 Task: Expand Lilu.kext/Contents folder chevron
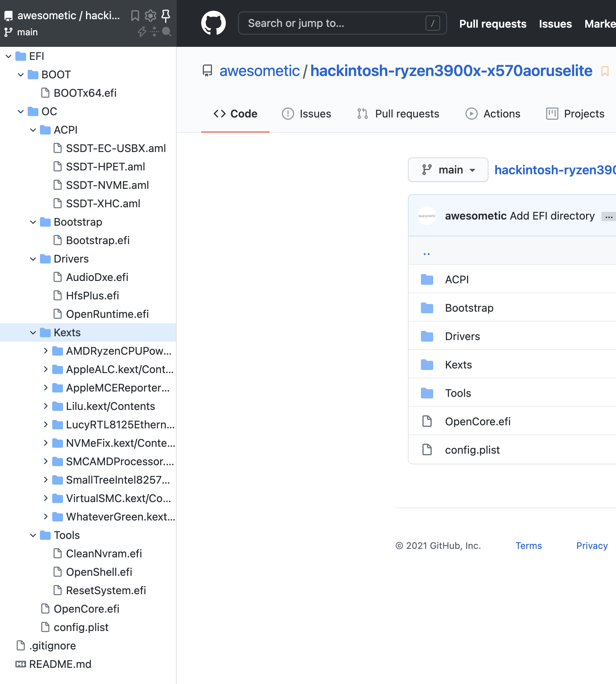tap(45, 406)
